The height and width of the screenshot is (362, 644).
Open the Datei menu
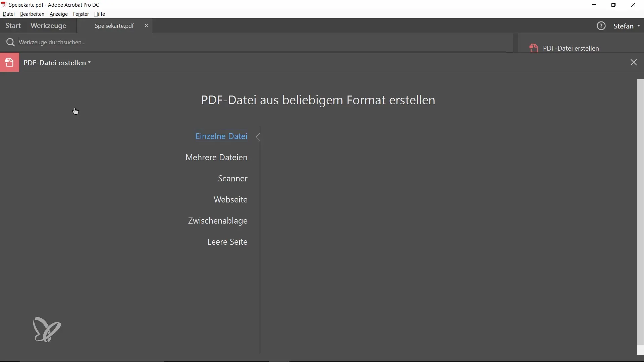point(9,14)
